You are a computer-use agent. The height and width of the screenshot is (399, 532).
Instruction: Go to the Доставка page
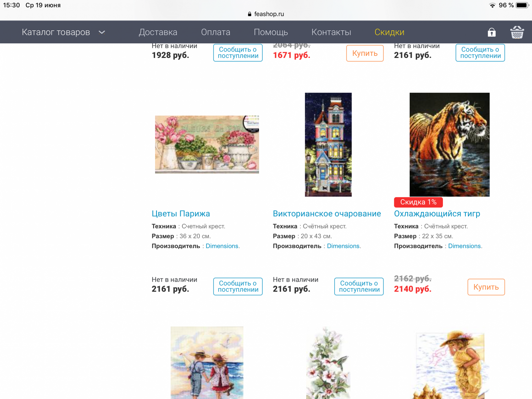pyautogui.click(x=158, y=32)
